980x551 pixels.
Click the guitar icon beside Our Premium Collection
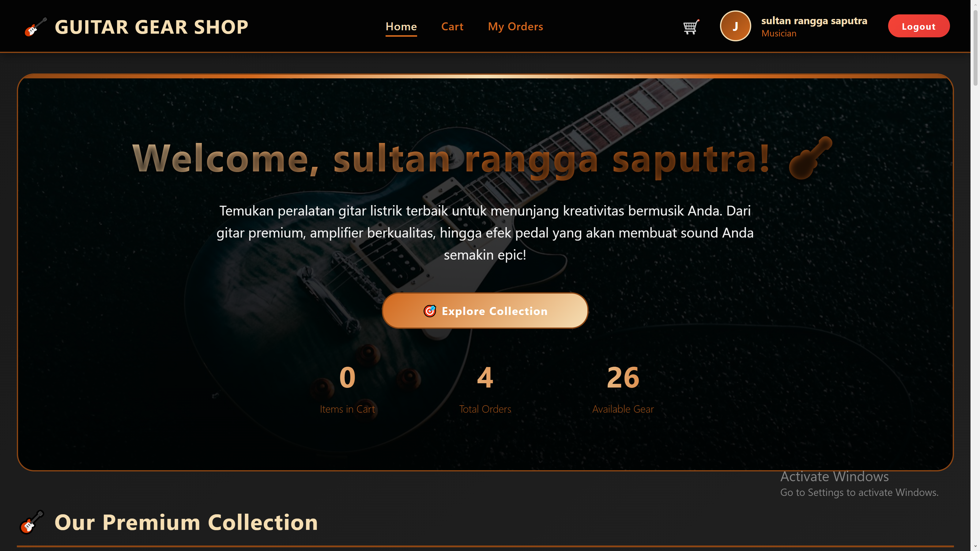[32, 522]
